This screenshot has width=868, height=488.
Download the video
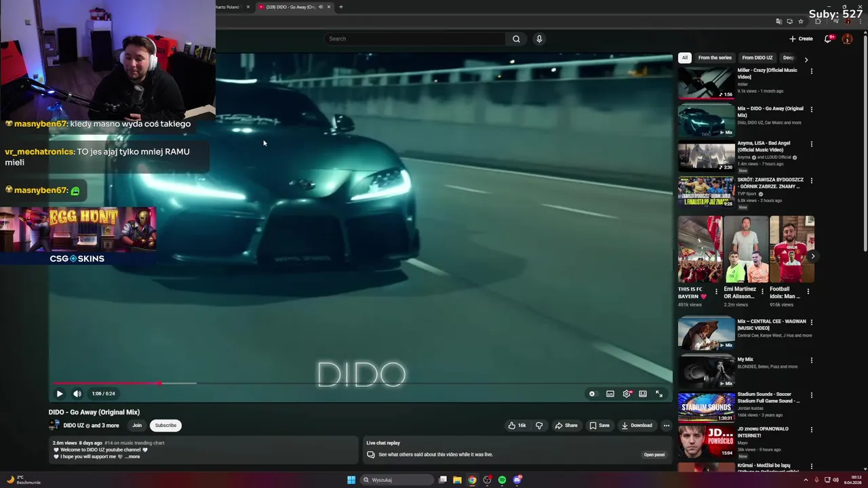[x=637, y=426]
